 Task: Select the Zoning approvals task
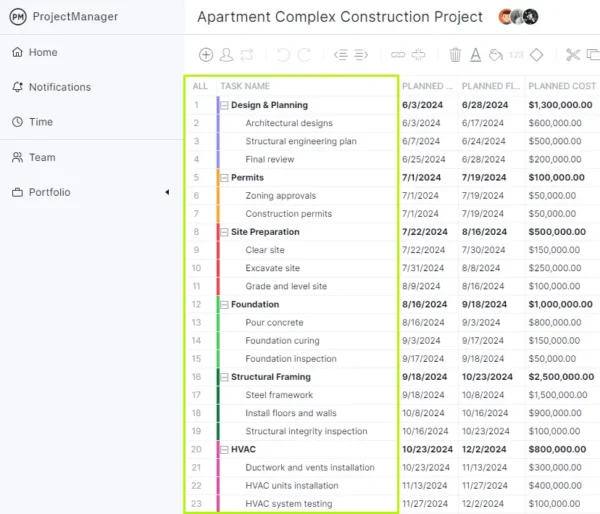[280, 196]
